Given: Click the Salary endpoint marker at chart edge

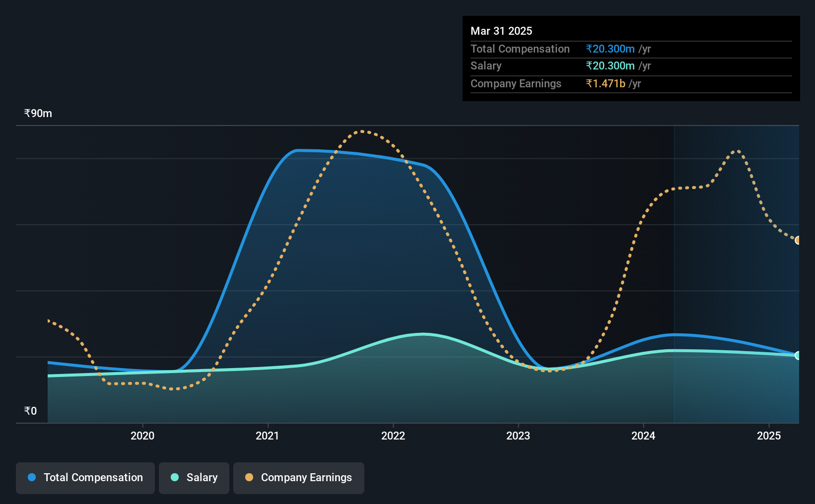Looking at the screenshot, I should click(x=798, y=355).
